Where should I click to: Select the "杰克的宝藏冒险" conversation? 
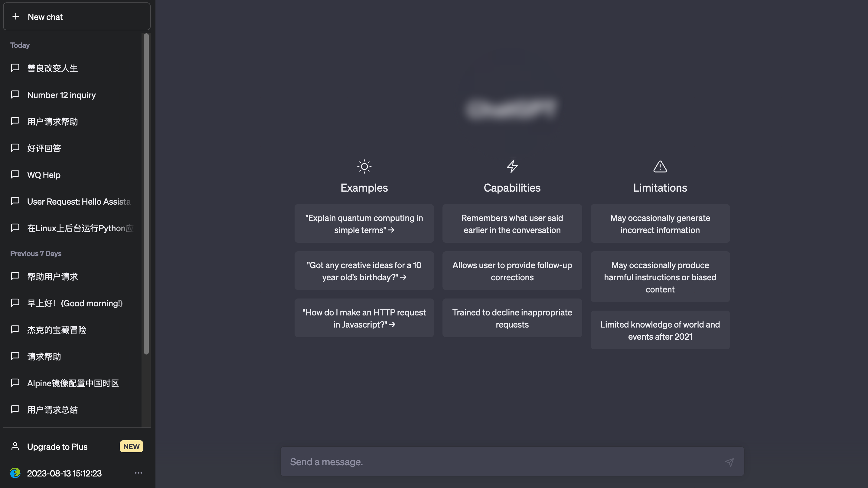point(57,330)
